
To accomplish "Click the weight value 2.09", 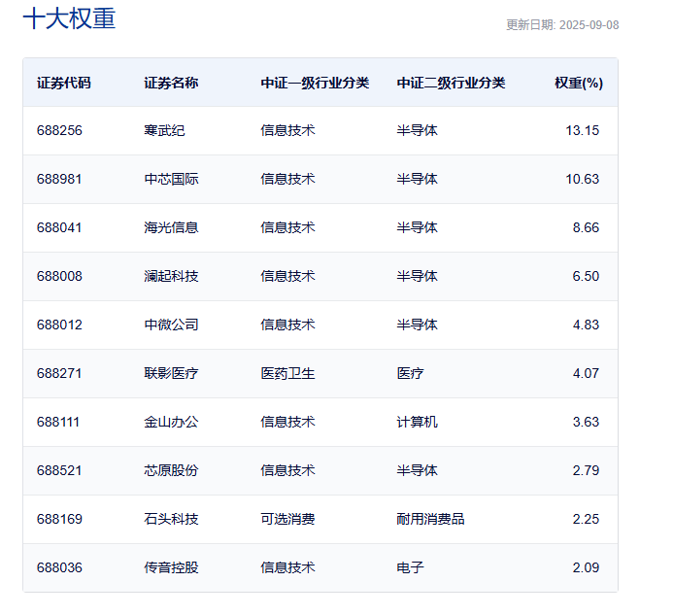I will coord(586,567).
